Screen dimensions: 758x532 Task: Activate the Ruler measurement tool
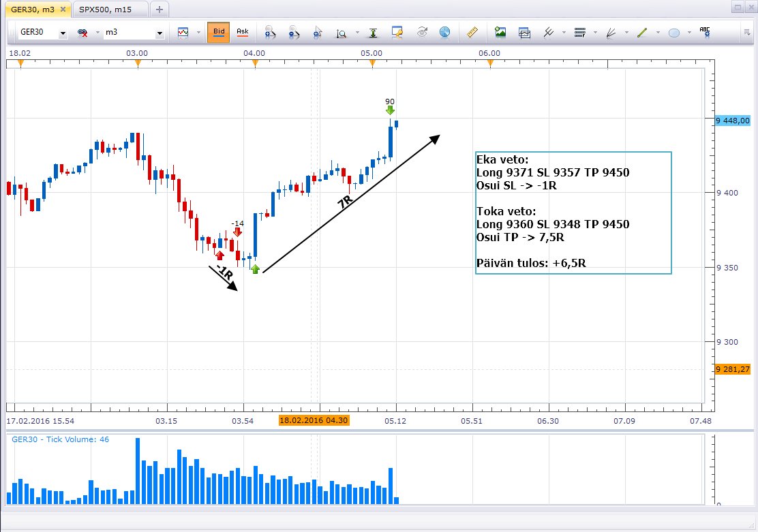tap(472, 32)
